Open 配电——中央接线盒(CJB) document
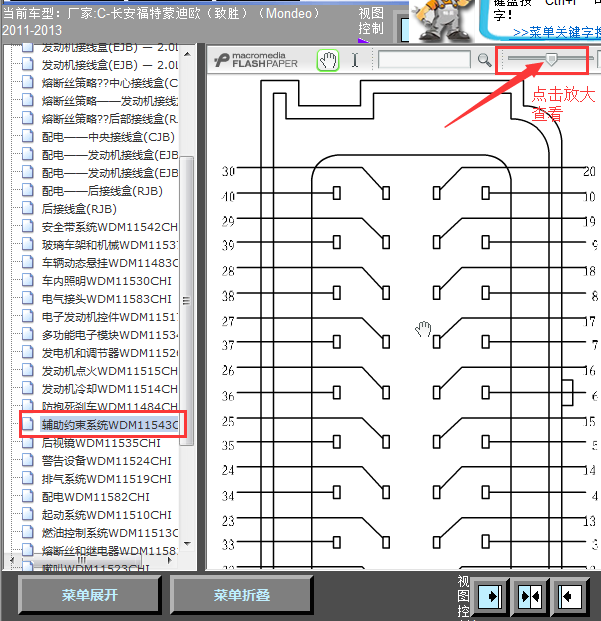Image resolution: width=601 pixels, height=621 pixels. [108, 137]
